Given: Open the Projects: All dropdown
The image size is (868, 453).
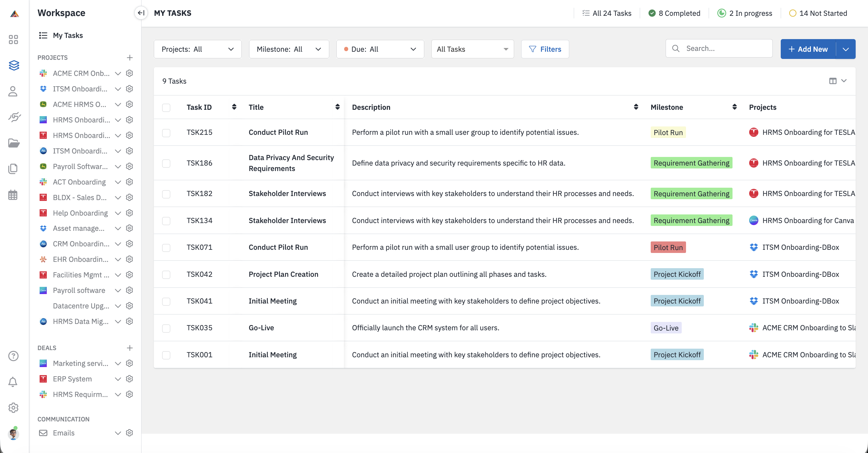Looking at the screenshot, I should click(197, 49).
